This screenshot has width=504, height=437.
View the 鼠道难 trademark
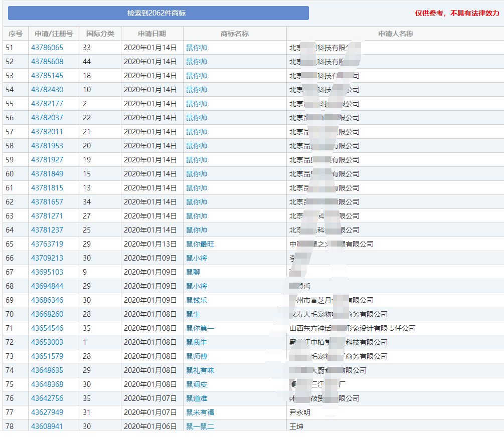197,398
